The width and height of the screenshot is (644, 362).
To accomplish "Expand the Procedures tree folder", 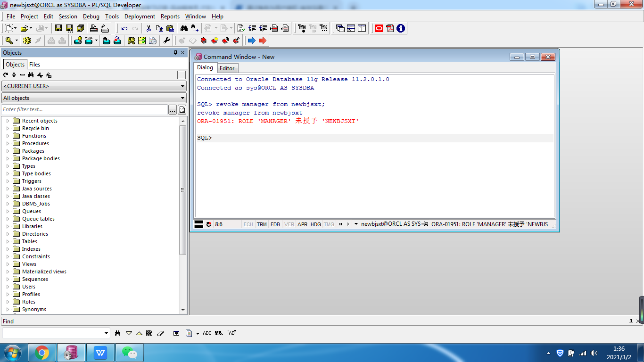I will point(8,143).
